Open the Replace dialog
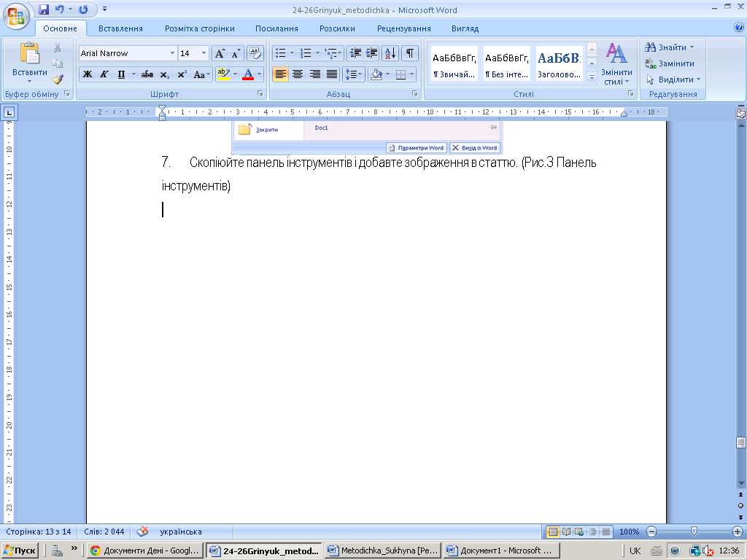747x560 pixels. point(670,63)
